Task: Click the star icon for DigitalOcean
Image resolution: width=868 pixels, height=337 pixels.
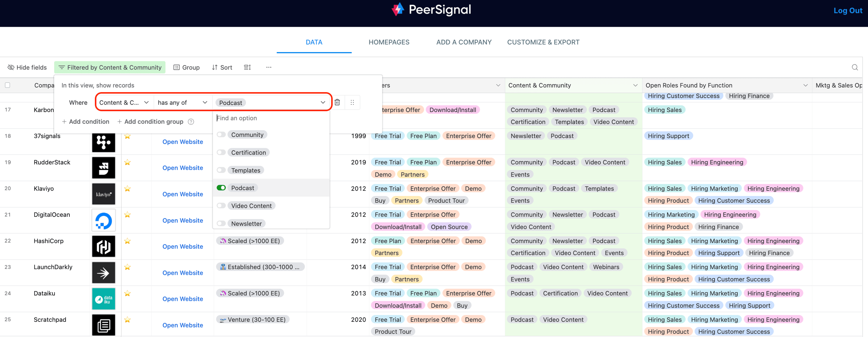Action: [127, 215]
